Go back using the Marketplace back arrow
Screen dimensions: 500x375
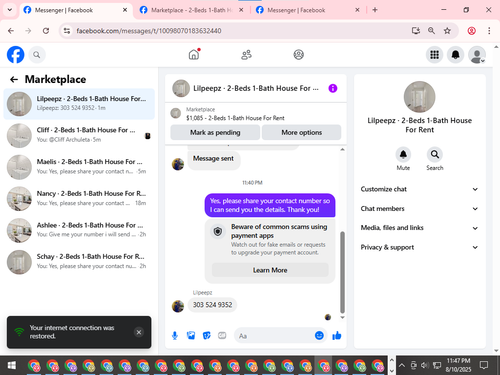click(14, 79)
